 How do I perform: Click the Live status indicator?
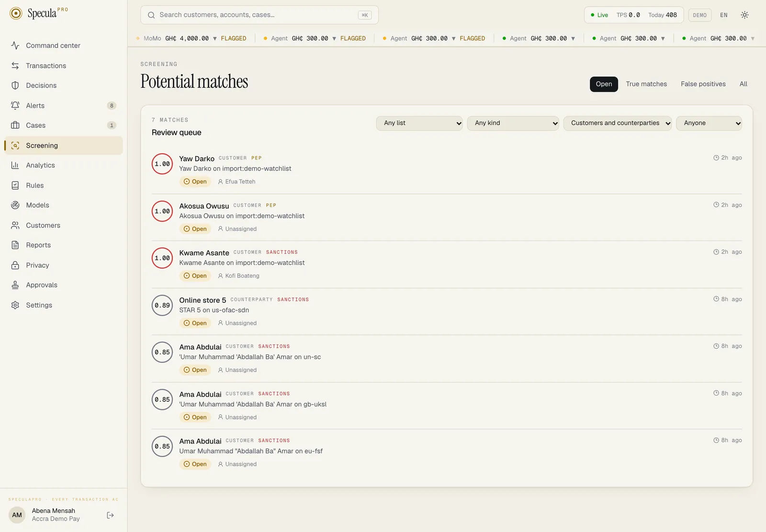point(599,15)
